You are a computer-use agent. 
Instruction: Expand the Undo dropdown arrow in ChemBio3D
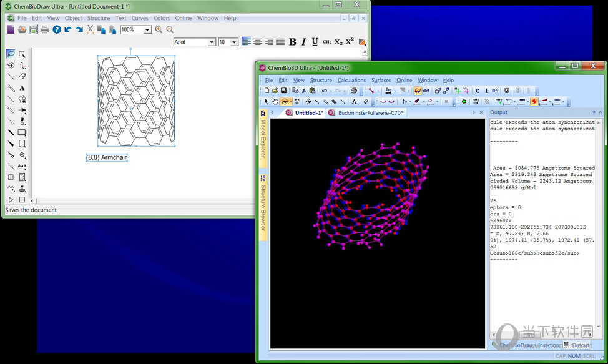pyautogui.click(x=331, y=91)
